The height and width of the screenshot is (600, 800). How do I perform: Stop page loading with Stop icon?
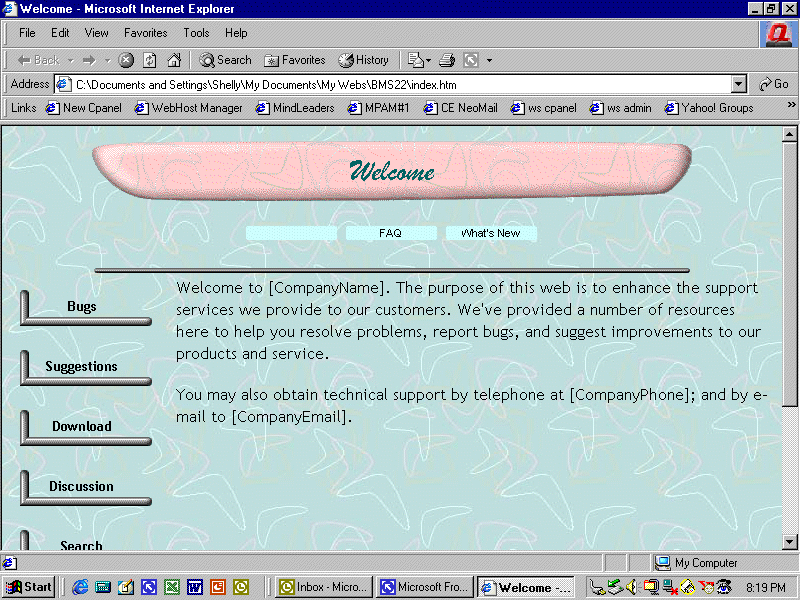pos(126,60)
